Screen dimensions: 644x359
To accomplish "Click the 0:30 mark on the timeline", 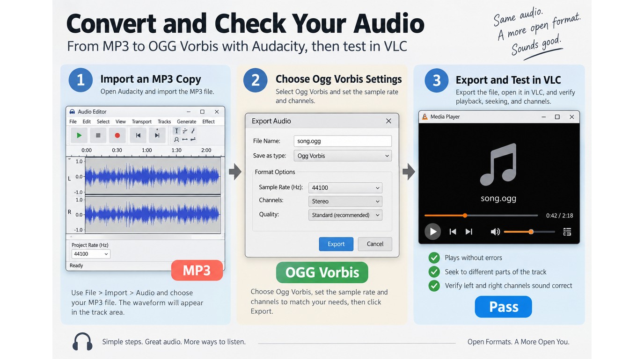I will click(x=117, y=151).
